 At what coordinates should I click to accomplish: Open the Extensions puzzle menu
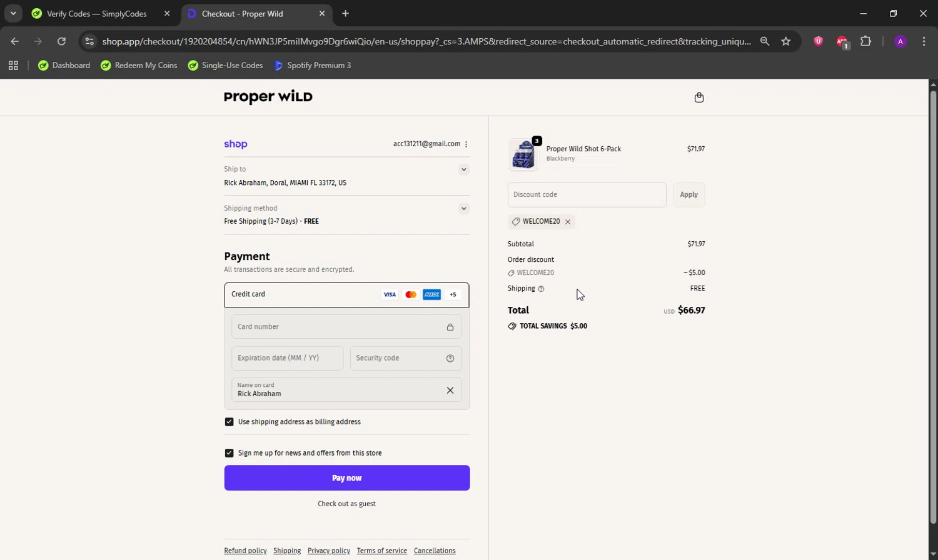click(866, 41)
